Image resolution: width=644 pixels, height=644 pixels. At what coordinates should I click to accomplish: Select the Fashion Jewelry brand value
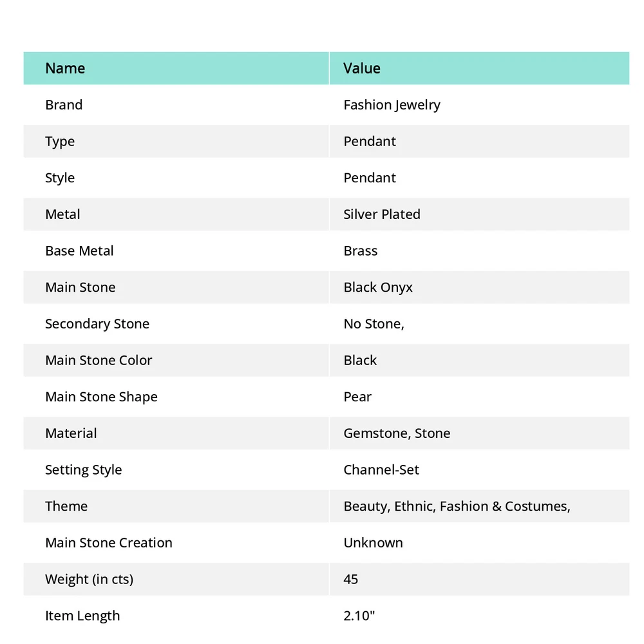(392, 105)
